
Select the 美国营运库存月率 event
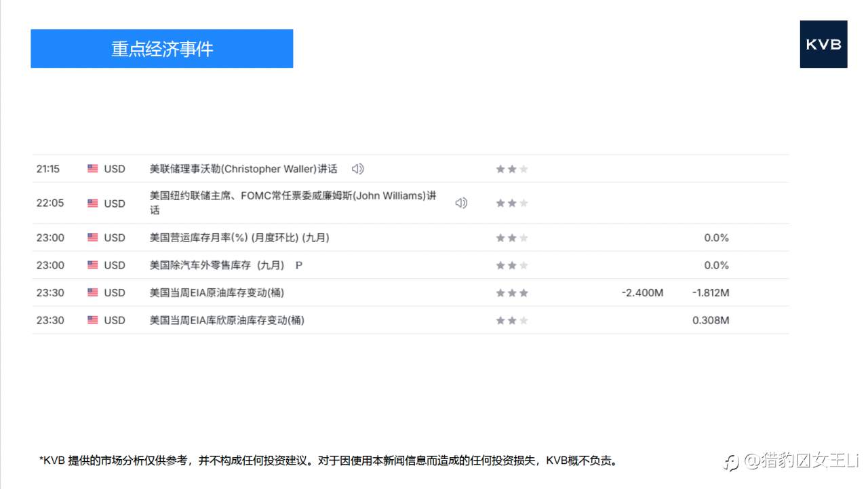pos(239,237)
